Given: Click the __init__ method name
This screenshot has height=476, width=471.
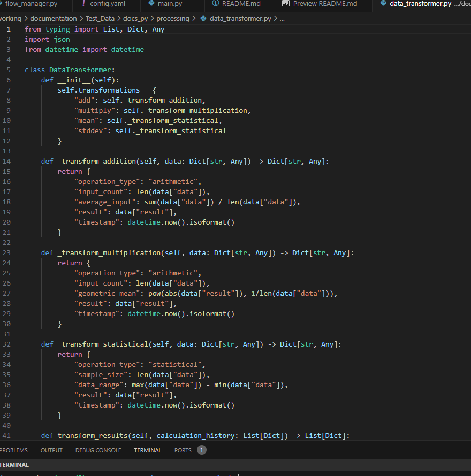Looking at the screenshot, I should click(x=74, y=80).
